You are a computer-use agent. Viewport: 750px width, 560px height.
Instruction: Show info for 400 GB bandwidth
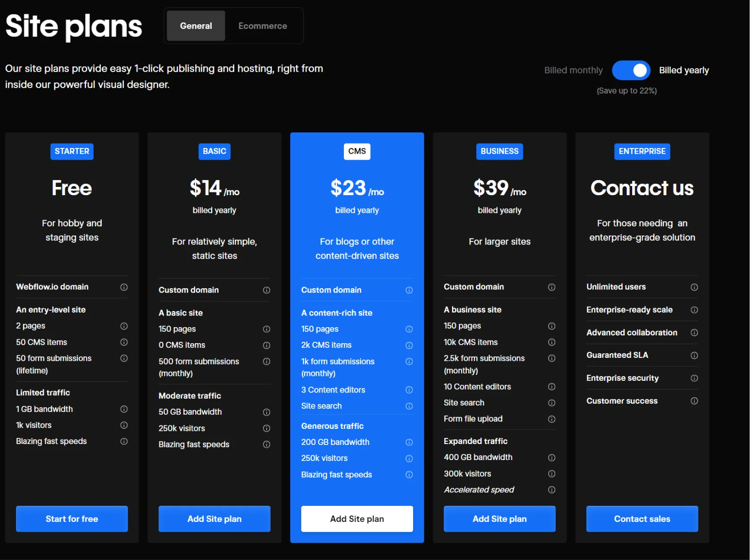(x=551, y=457)
